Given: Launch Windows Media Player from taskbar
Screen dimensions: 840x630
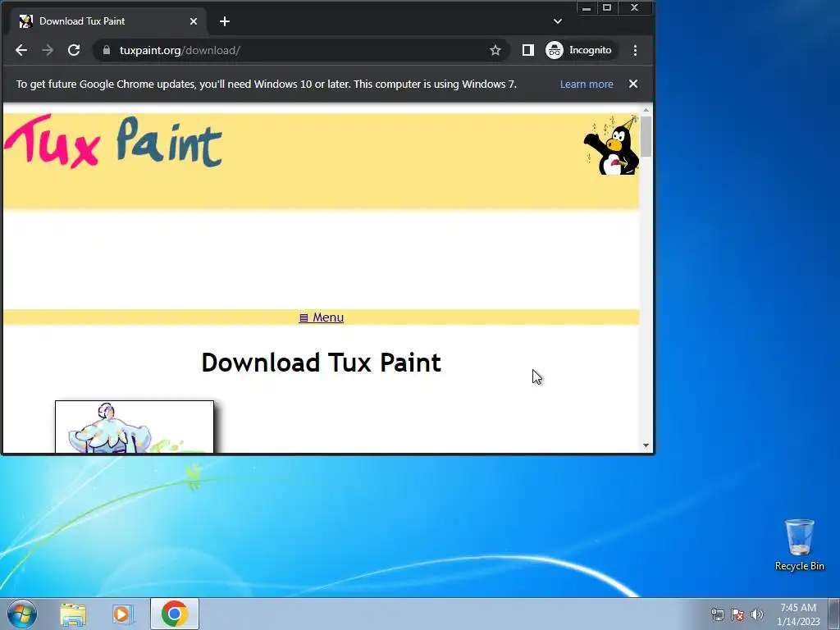Looking at the screenshot, I should pyautogui.click(x=122, y=614).
